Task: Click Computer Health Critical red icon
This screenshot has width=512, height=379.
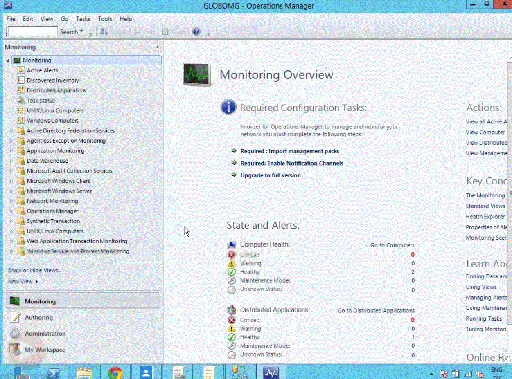Action: [232, 254]
